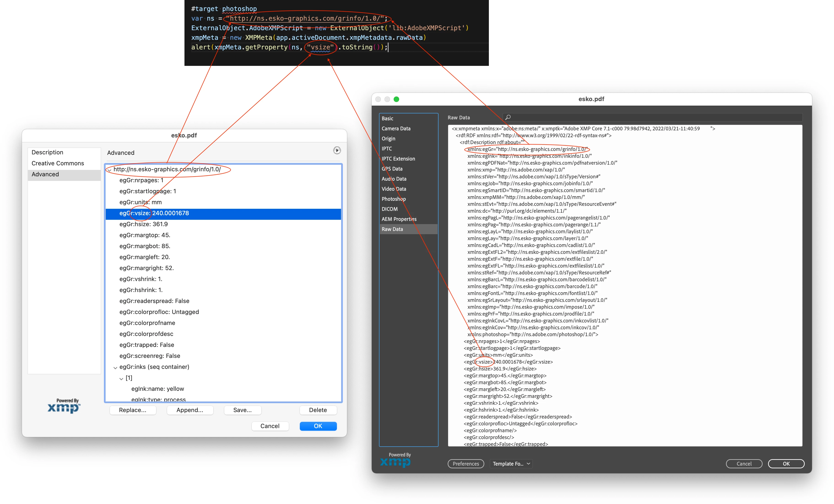834x504 pixels.
Task: Click the Raw Data search magnifier icon
Action: pos(508,117)
